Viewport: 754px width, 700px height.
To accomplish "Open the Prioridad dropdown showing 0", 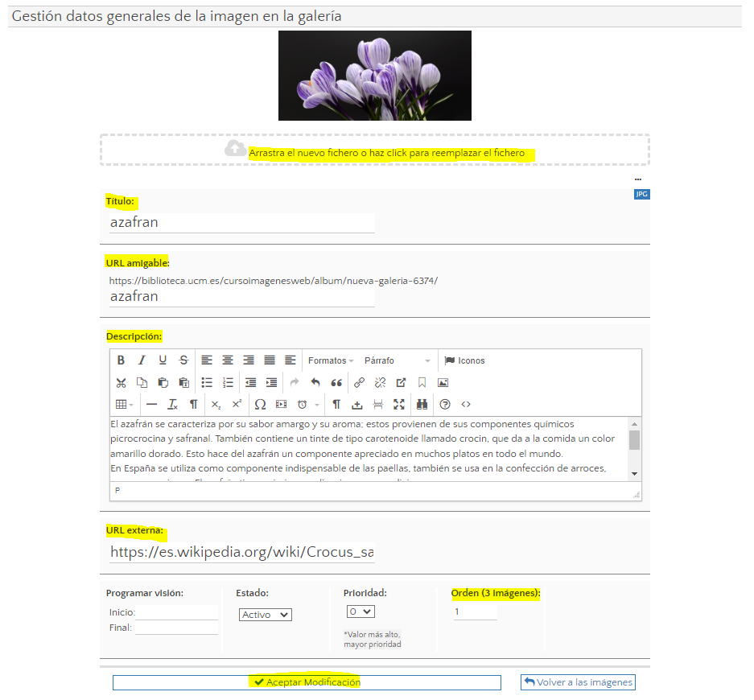I will click(361, 611).
